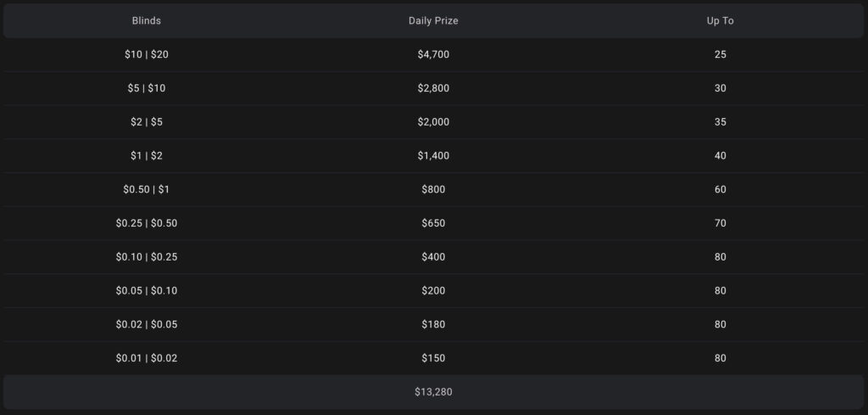Select the $0.05 | $0.10 blinds cell
Screen dimensions: 868x415
click(147, 291)
